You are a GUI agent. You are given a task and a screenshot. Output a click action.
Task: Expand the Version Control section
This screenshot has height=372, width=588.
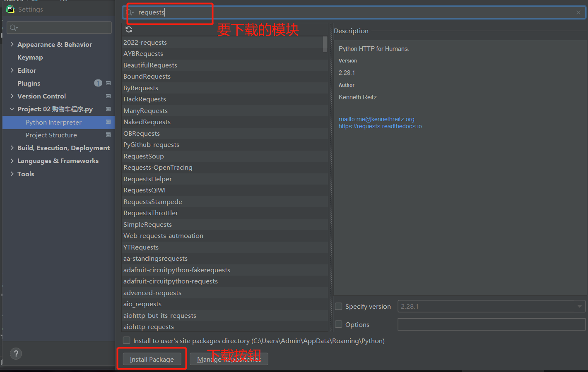(12, 96)
